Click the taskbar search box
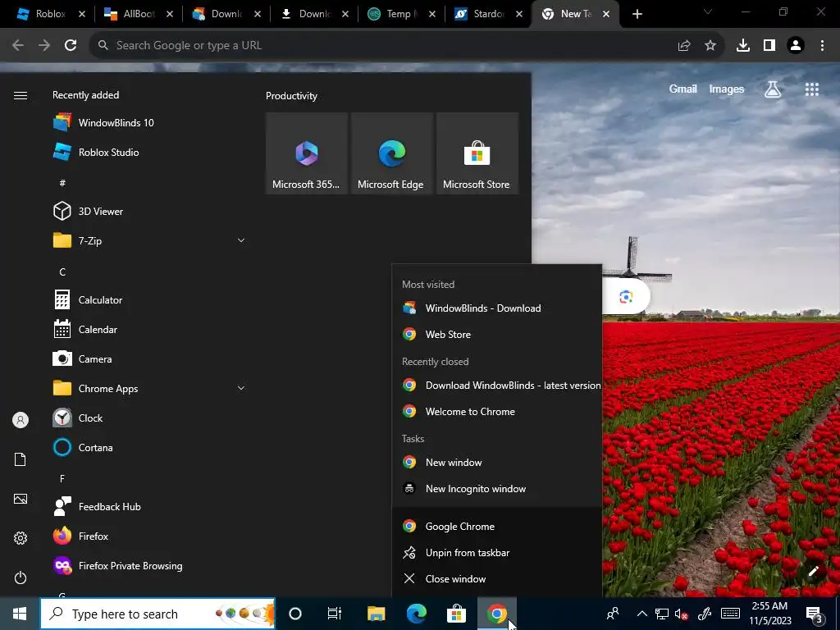Screen dimensions: 840x630 tap(157, 614)
